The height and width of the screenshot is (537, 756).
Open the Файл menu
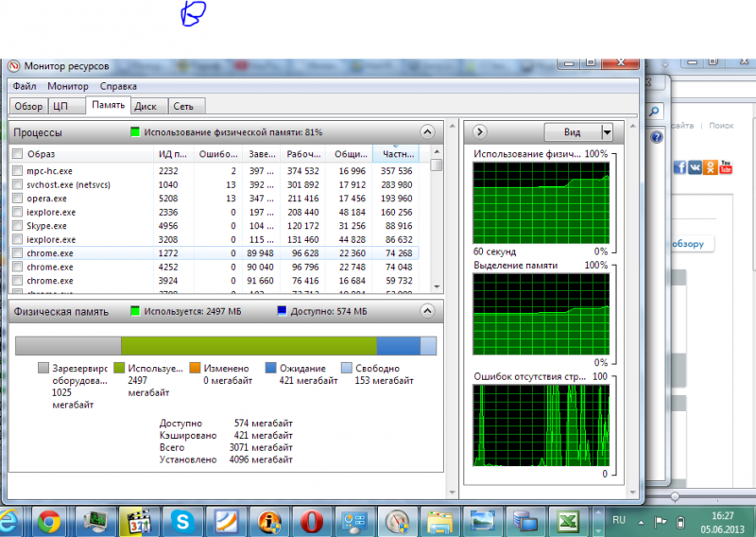(x=25, y=86)
